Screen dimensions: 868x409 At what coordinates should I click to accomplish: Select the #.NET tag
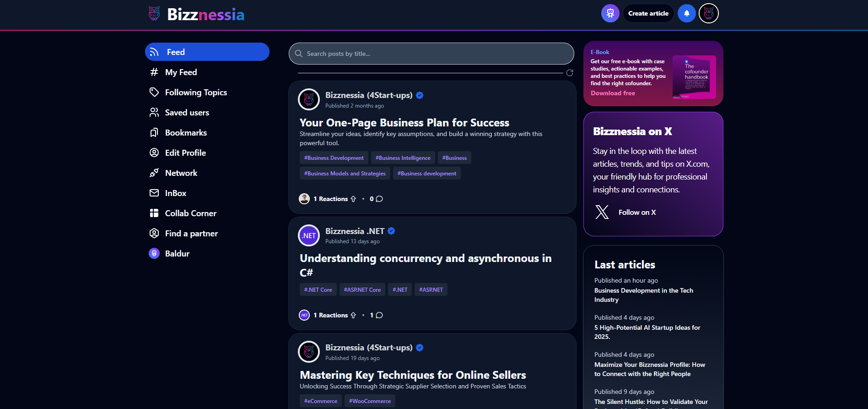click(400, 289)
